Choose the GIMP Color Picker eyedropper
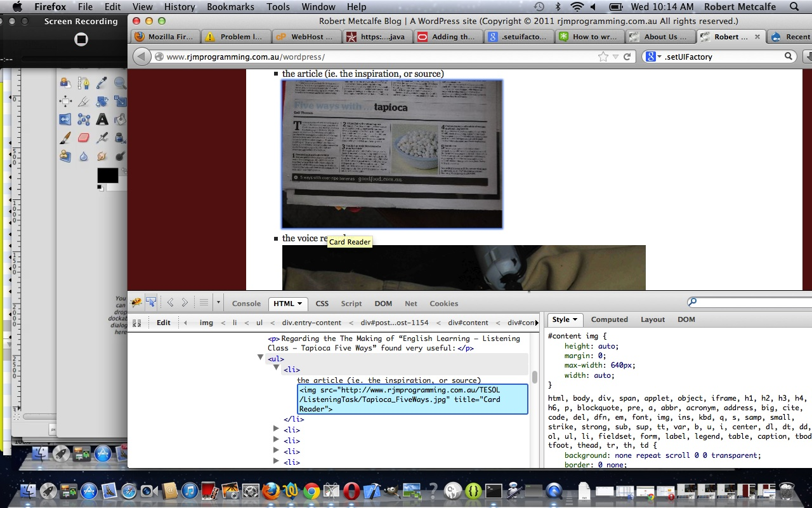Viewport: 812px width, 508px height. tap(101, 83)
